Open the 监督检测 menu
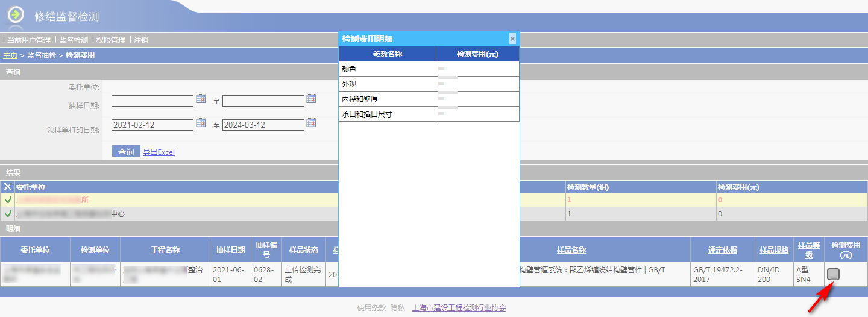The height and width of the screenshot is (317, 868). 74,40
